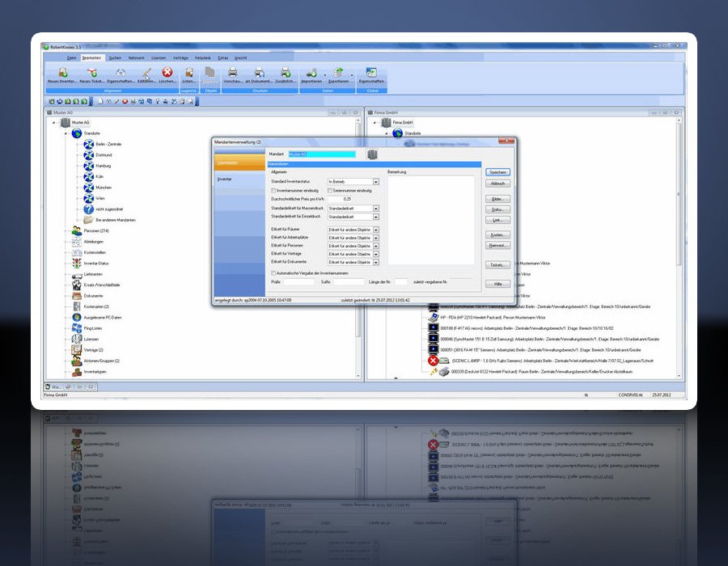728x566 pixels.
Task: Click the globe icon beside Standorte in Muster AG
Action: 77,133
